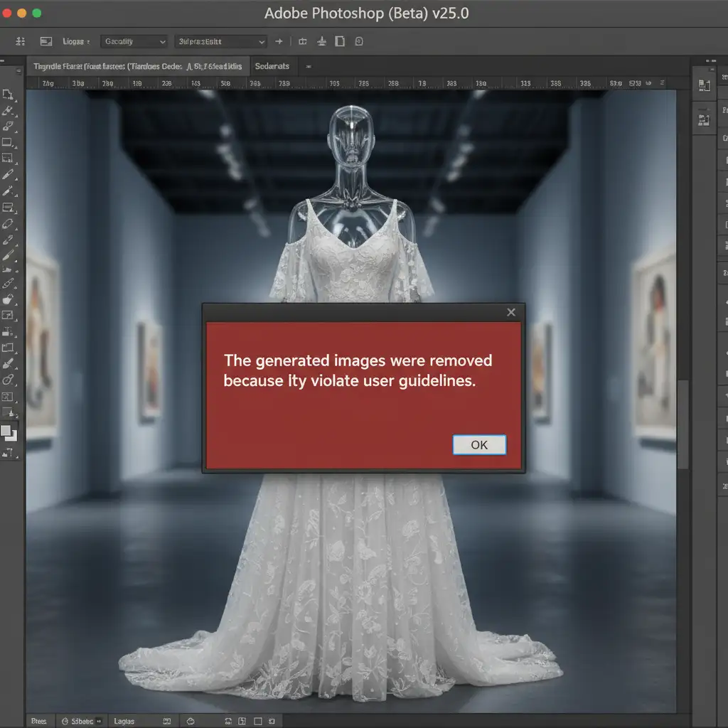Image resolution: width=728 pixels, height=728 pixels.
Task: Click the image preset icon in options bar
Action: (46, 42)
